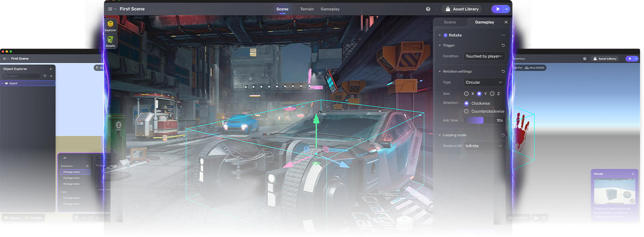Choose Counterclockwise rotation direction
644x237 pixels.
(466, 111)
